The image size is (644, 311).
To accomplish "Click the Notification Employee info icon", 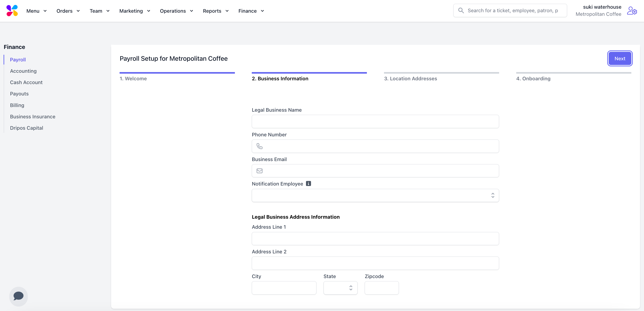I will (308, 183).
